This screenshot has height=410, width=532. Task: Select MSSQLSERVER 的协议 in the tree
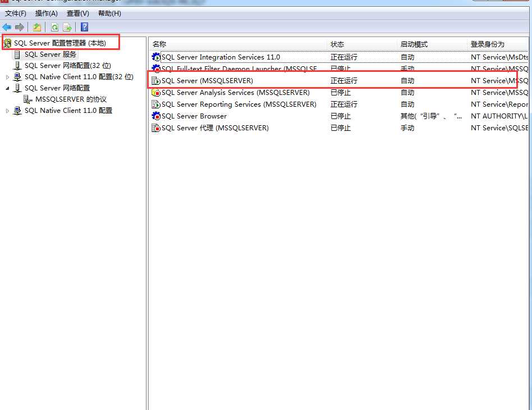pos(71,99)
